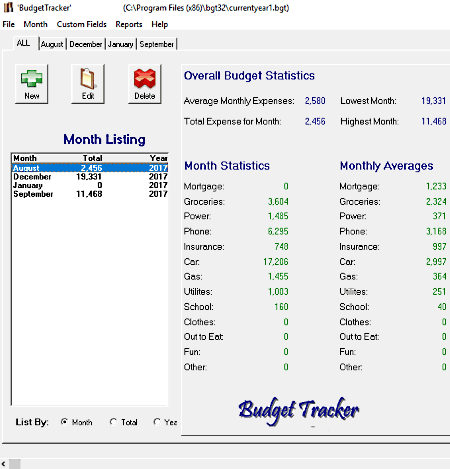Click the horizontal scrollbar left arrow
The image size is (450, 469).
4,464
